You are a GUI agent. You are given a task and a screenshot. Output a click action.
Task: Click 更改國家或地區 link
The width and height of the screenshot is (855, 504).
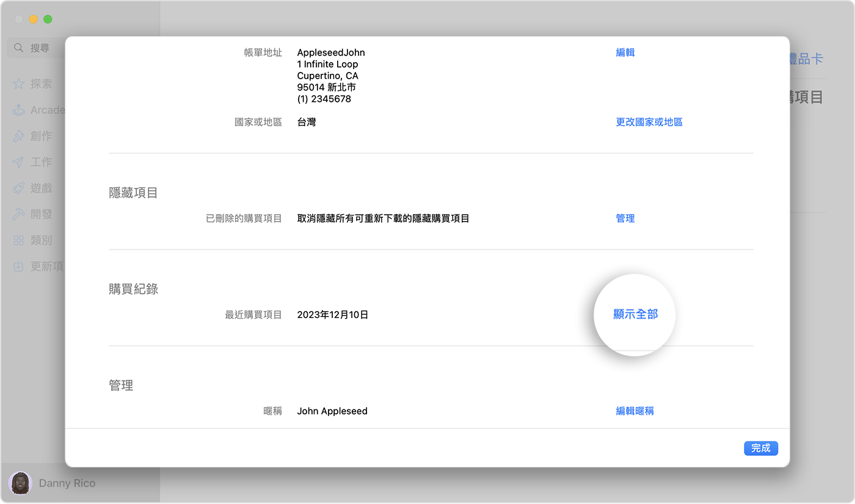point(649,122)
